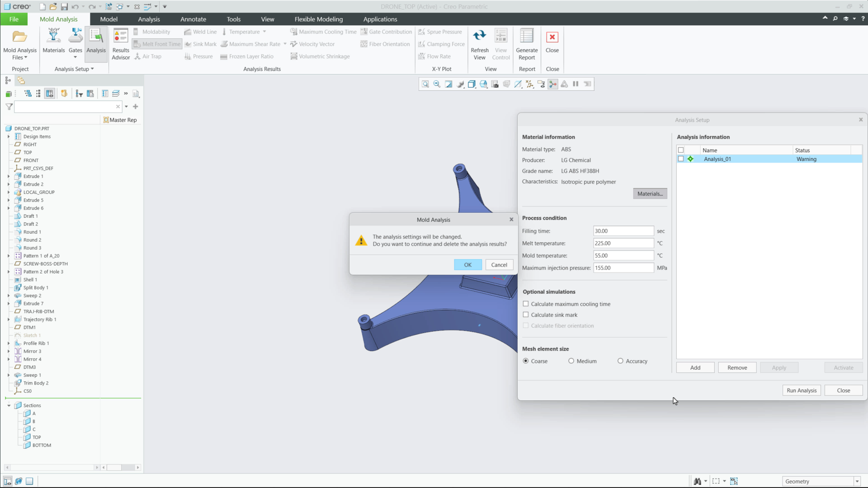Click the filter funnel icon in model tree
The height and width of the screenshot is (488, 868).
9,107
